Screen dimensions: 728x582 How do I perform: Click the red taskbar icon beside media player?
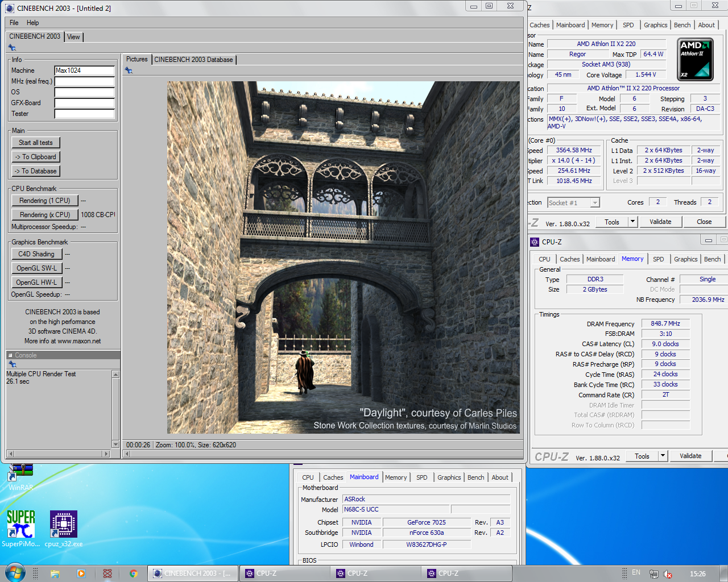pos(107,573)
